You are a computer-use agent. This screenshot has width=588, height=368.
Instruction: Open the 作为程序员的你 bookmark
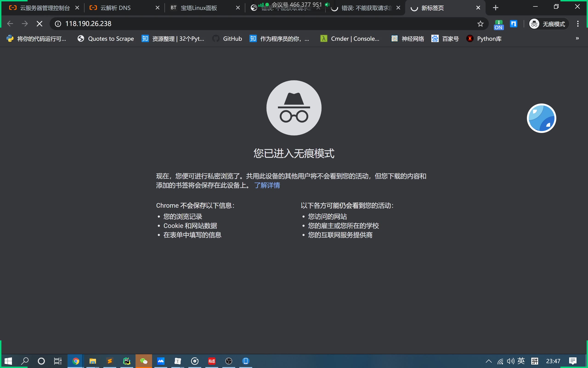click(280, 39)
